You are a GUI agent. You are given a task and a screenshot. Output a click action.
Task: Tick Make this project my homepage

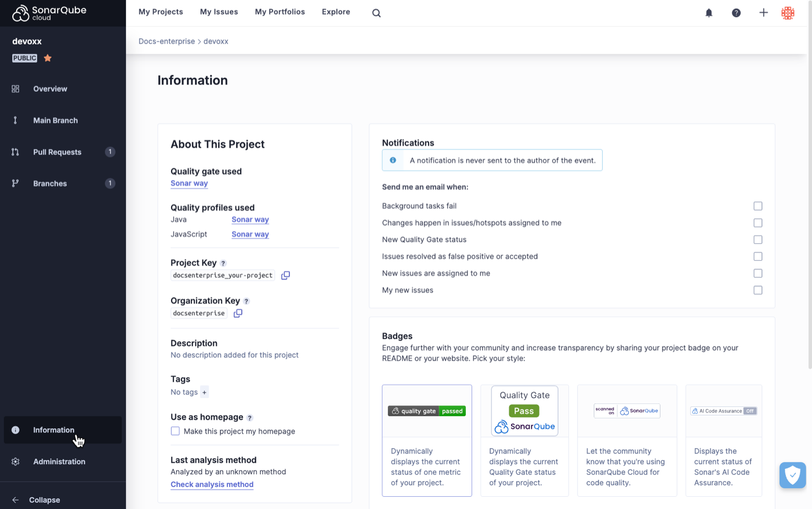(x=175, y=431)
